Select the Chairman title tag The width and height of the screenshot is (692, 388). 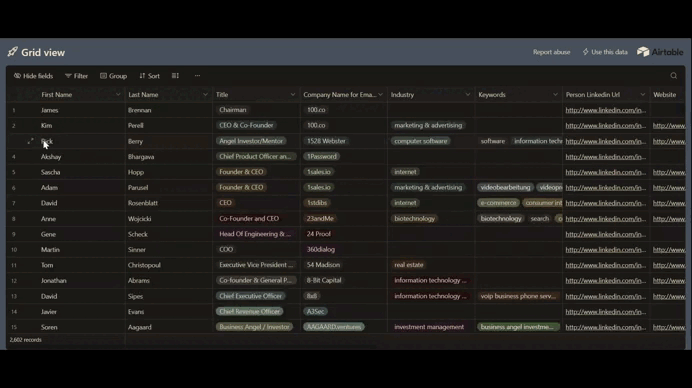(233, 110)
